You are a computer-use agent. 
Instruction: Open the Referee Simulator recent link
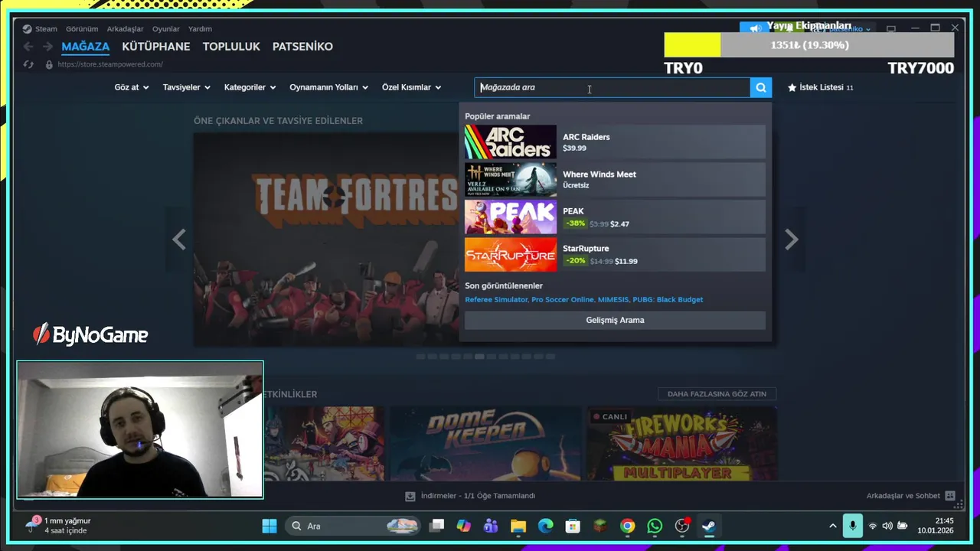(496, 300)
